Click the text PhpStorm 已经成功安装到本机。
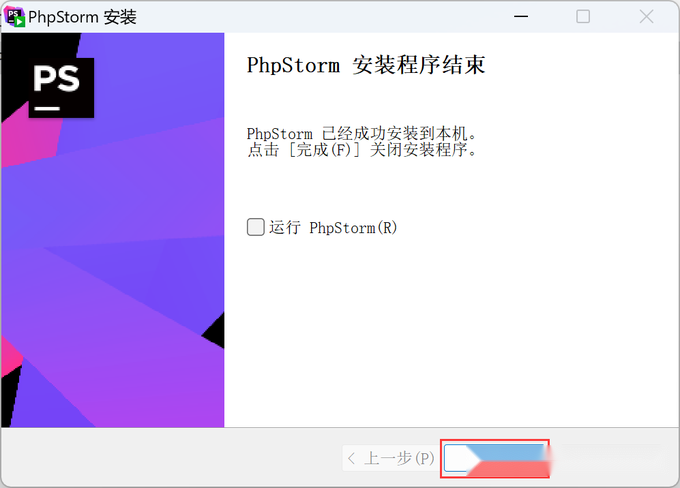Viewport: 680px width, 488px height. click(x=363, y=133)
